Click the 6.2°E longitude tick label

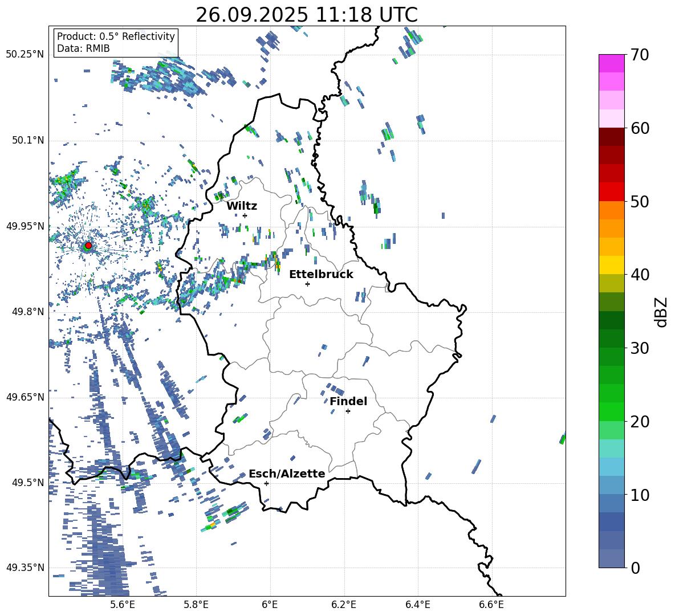[344, 604]
